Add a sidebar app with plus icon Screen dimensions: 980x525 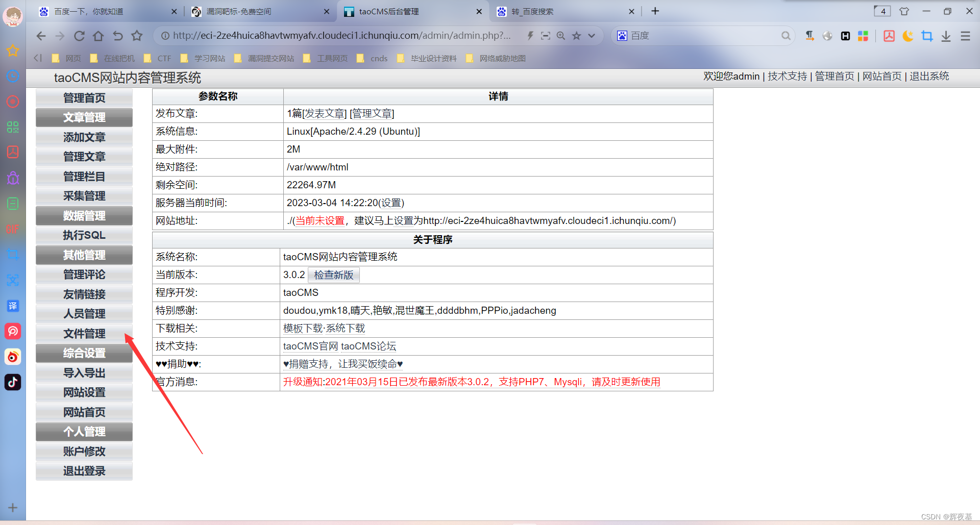13,508
